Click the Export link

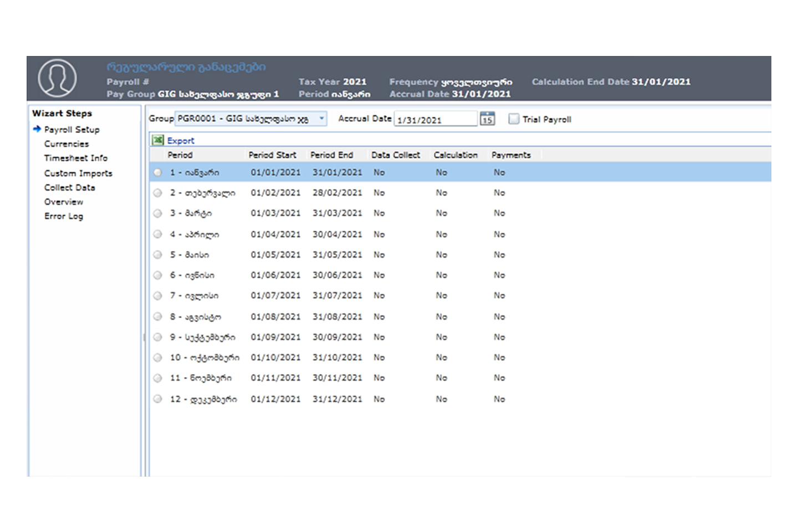pos(181,141)
